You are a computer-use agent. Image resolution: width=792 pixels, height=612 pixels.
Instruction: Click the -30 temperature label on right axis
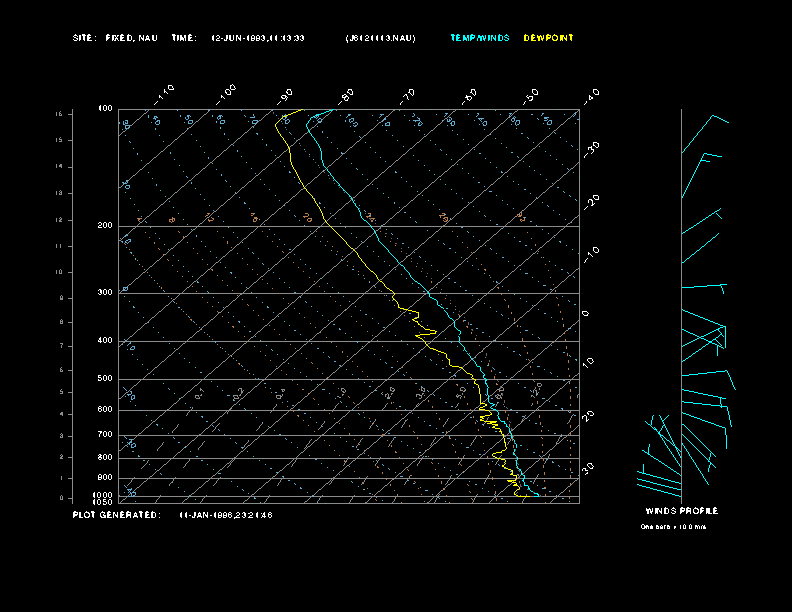591,149
